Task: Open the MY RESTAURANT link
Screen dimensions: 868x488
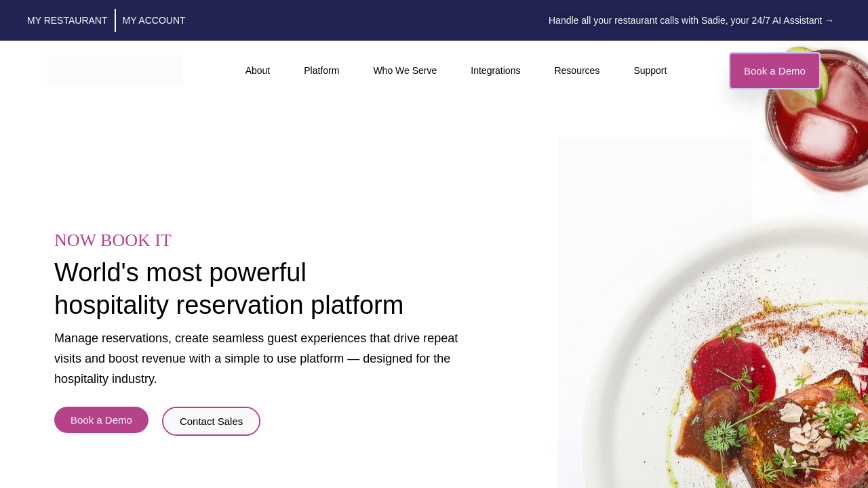Action: point(67,20)
